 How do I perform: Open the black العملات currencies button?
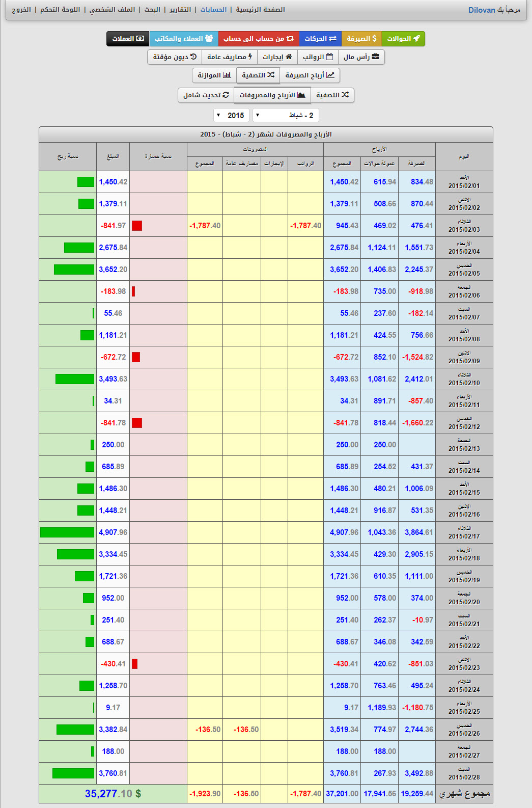[x=128, y=39]
